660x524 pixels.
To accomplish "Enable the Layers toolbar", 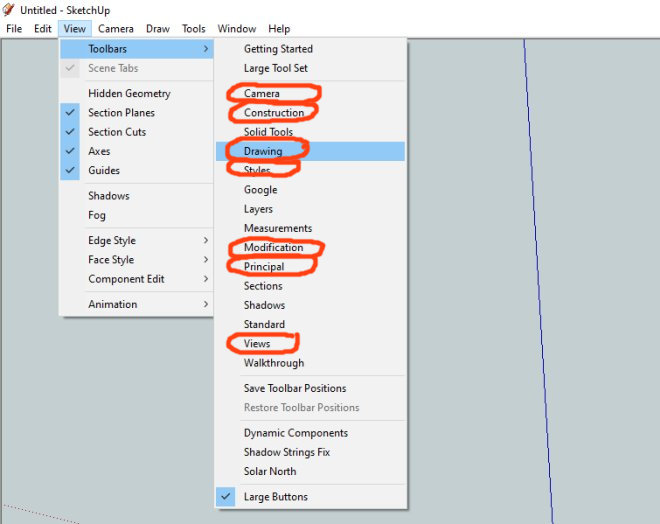I will click(x=311, y=209).
